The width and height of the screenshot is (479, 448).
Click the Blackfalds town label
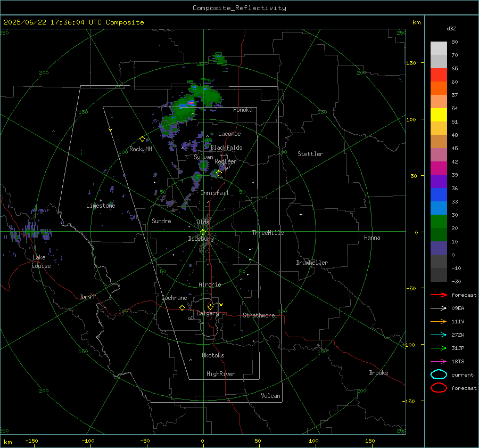226,148
